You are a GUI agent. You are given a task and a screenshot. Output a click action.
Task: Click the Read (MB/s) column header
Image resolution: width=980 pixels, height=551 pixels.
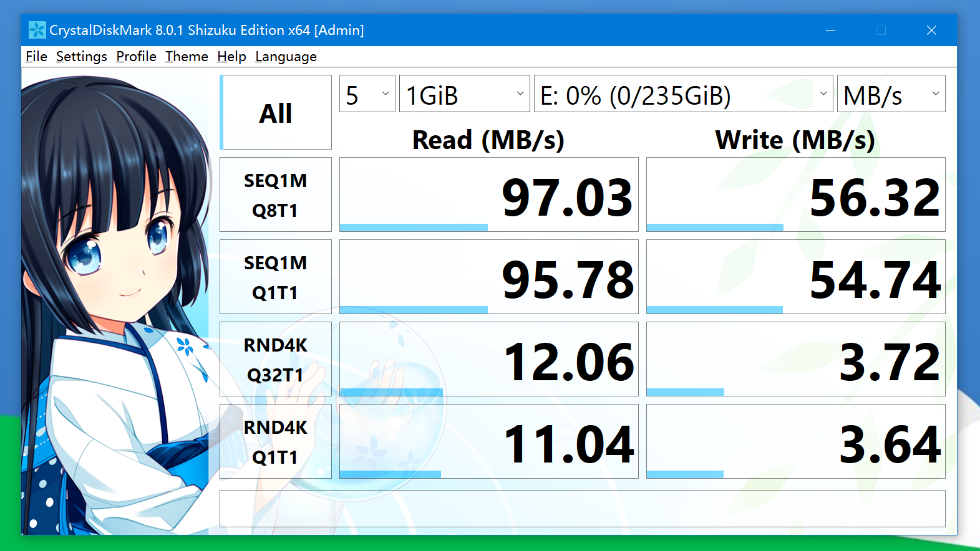pyautogui.click(x=488, y=140)
